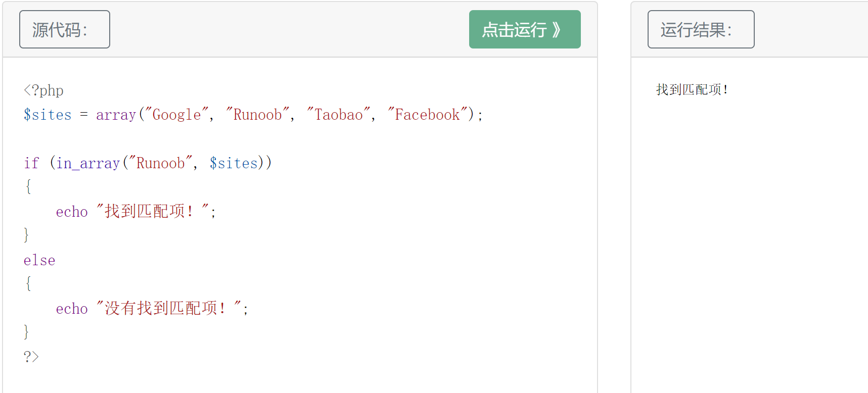Click the else keyword in code
Viewport: 868px width, 393px height.
coord(39,260)
